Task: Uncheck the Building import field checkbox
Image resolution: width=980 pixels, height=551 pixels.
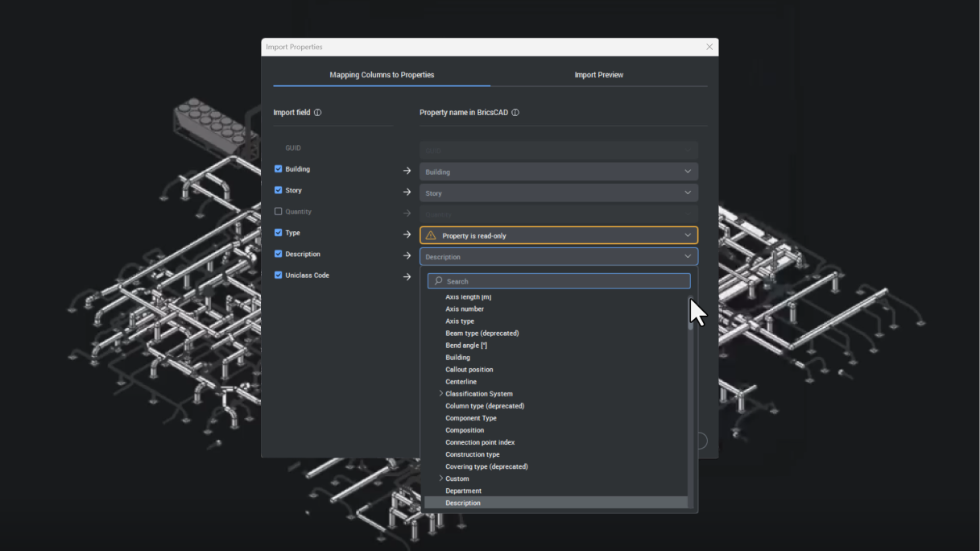Action: click(279, 169)
